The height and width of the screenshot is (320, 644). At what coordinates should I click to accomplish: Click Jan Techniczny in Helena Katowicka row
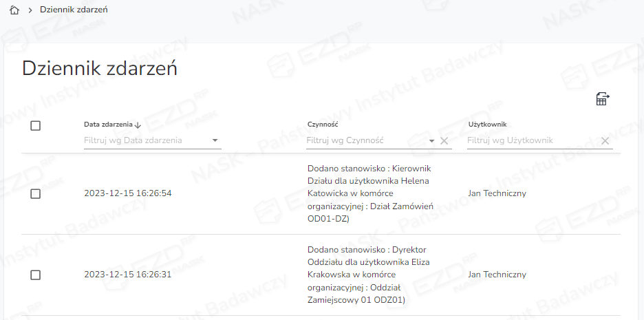[x=497, y=193]
